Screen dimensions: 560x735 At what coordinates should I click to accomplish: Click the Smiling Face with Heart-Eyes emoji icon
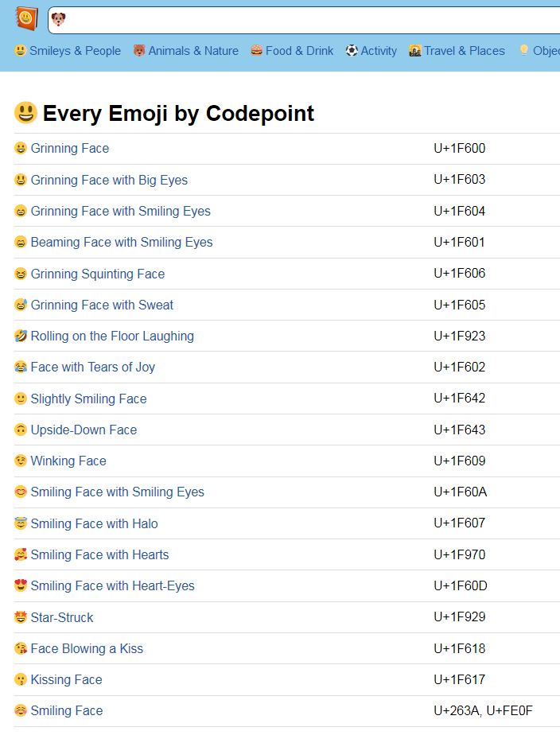click(x=21, y=586)
